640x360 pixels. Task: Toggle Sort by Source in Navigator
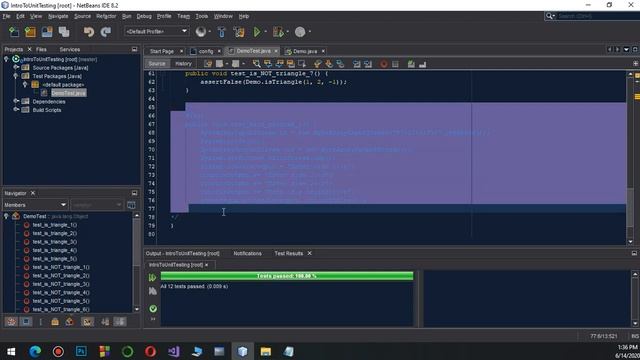point(120,322)
